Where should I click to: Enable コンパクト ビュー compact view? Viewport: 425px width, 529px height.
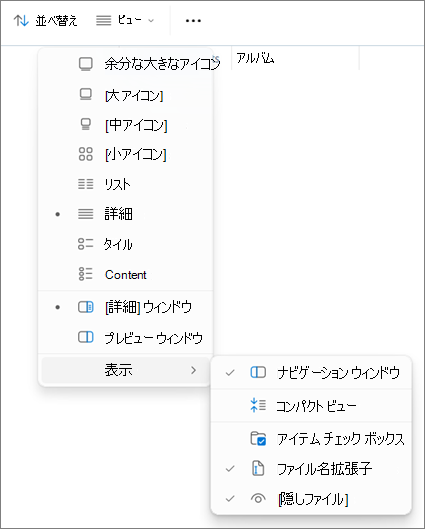(311, 406)
